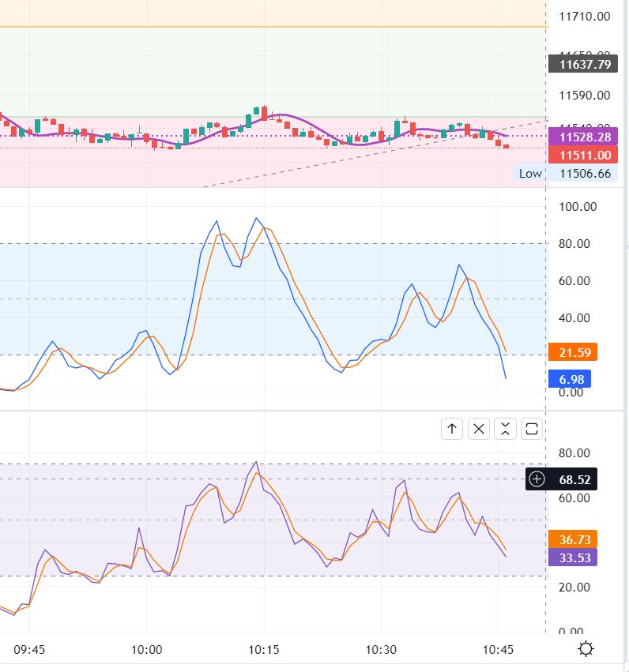This screenshot has width=629, height=672.
Task: Click the plus icon beside 68.52
Action: [537, 479]
